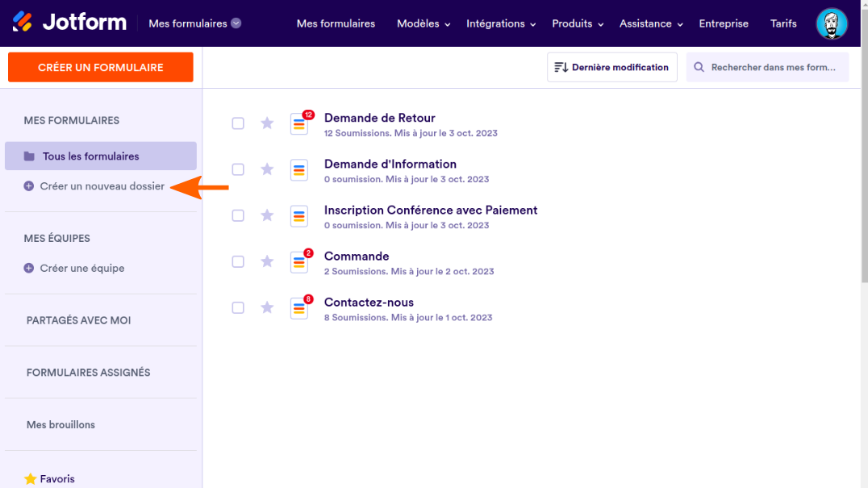Check the Inscription Conférence avec Paiement checkbox

(238, 215)
